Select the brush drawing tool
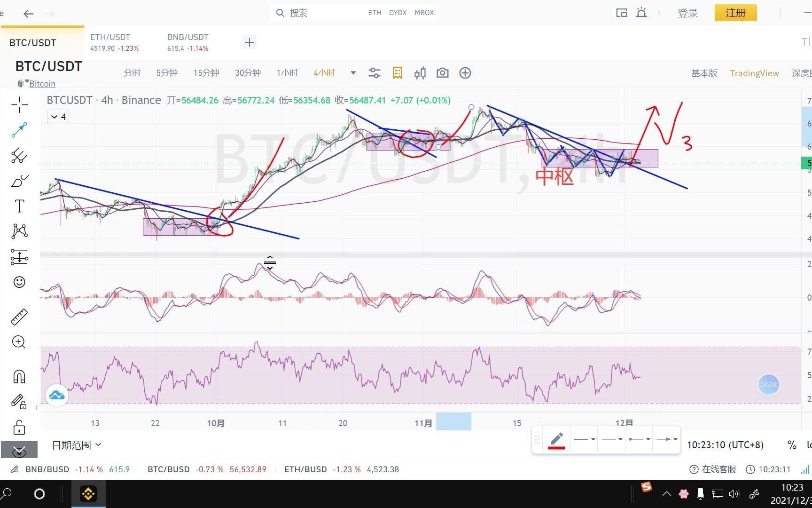The height and width of the screenshot is (508, 812). point(19,181)
